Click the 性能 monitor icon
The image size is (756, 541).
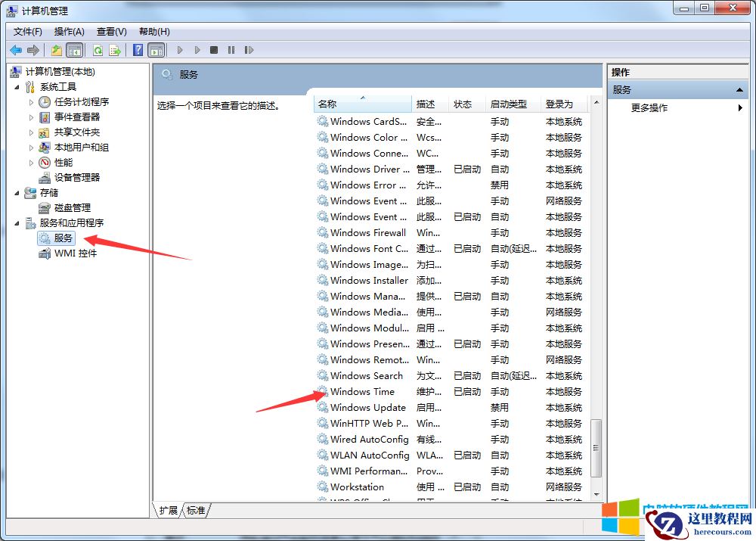[45, 162]
